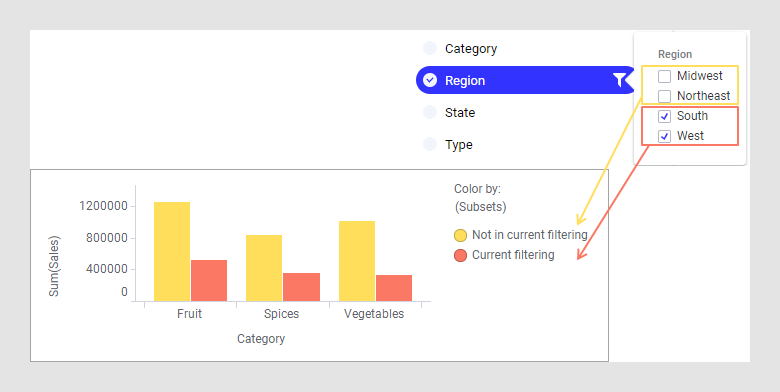
Task: Select the State column item
Action: [x=460, y=112]
